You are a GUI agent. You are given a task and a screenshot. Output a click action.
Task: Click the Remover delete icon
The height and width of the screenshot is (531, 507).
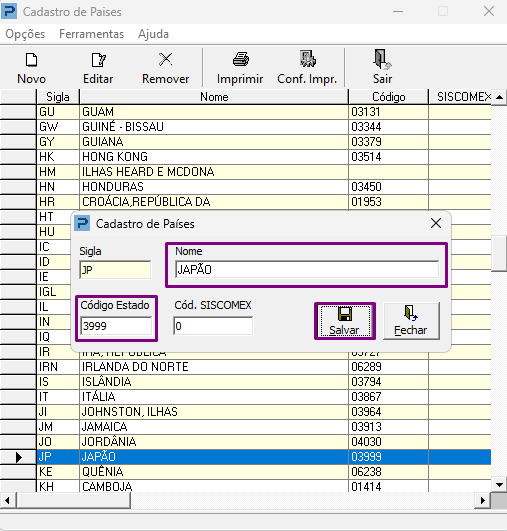[x=166, y=60]
